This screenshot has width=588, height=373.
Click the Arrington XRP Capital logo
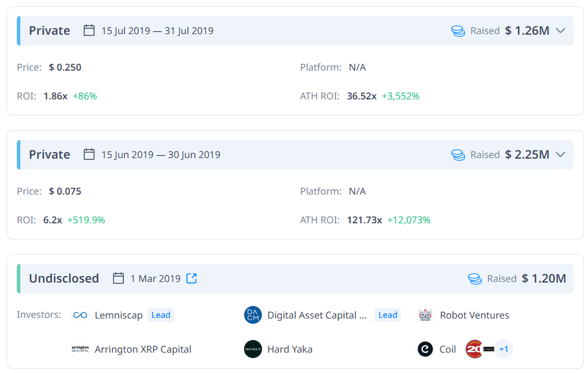[80, 349]
